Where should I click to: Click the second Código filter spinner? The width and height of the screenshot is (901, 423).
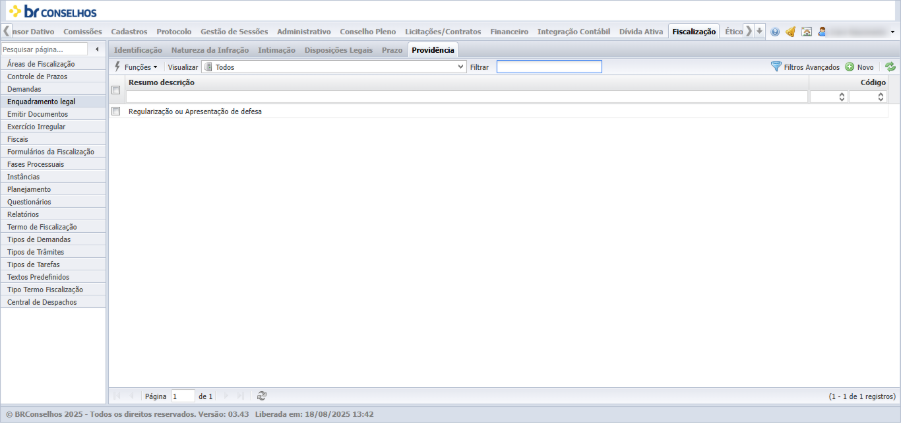881,97
